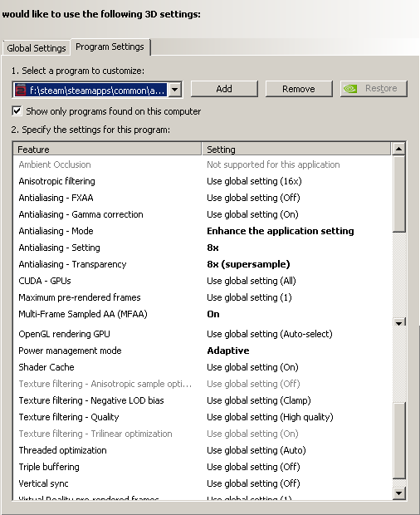Click the Add button

point(224,89)
